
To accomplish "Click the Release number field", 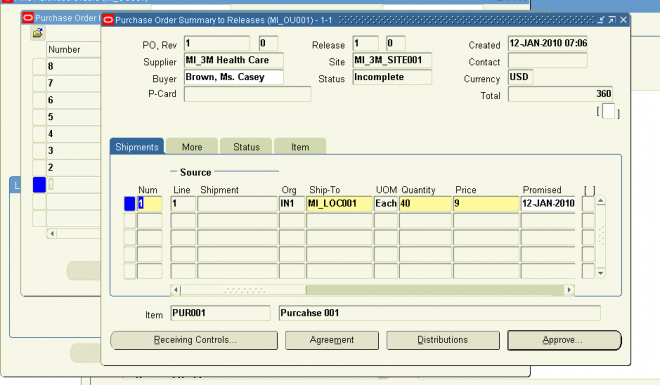I will pos(365,43).
